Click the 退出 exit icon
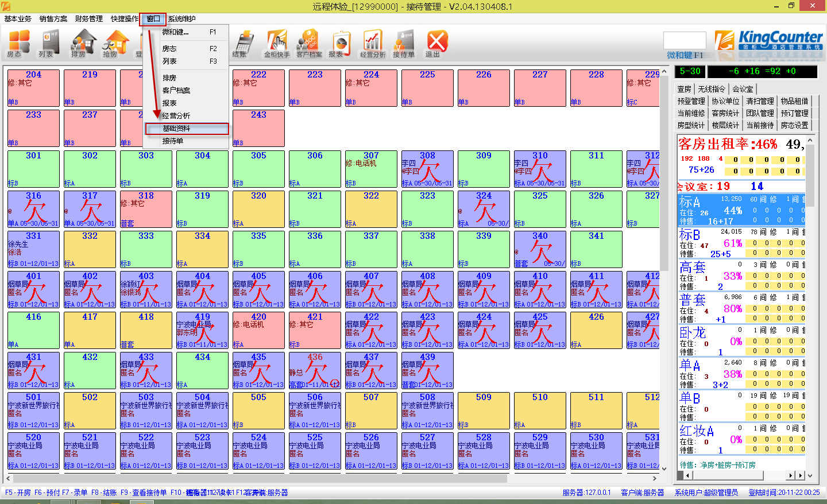 tap(436, 44)
